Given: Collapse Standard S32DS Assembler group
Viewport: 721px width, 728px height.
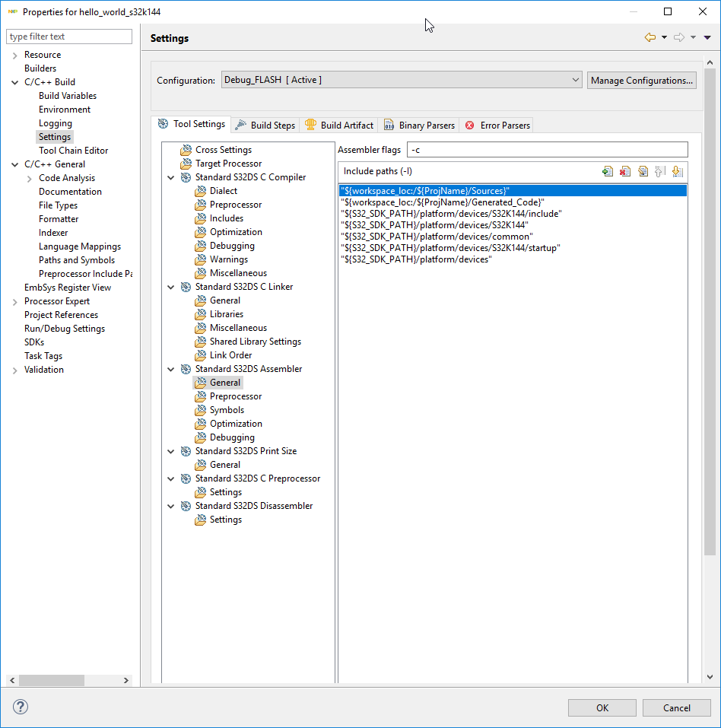Looking at the screenshot, I should click(171, 370).
